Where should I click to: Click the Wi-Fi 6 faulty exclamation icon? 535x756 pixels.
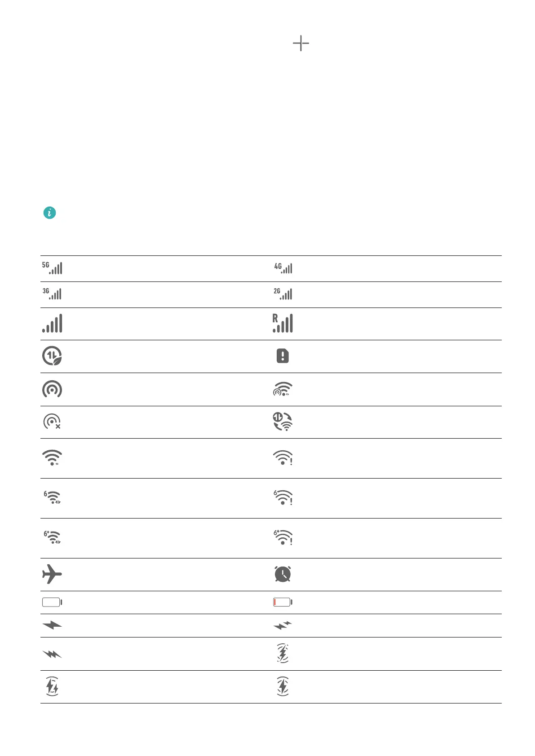tap(283, 498)
